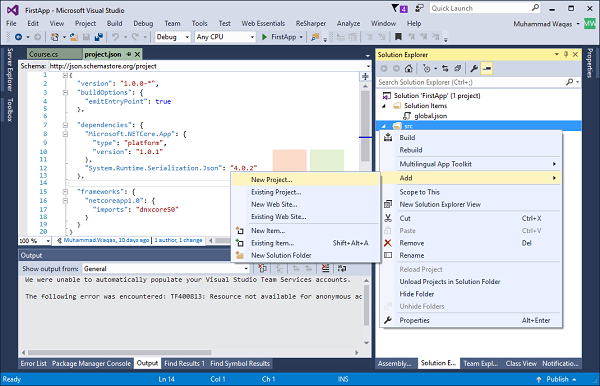This screenshot has width=600, height=386.
Task: Collapse the Solution Items tree node
Action: [x=384, y=106]
